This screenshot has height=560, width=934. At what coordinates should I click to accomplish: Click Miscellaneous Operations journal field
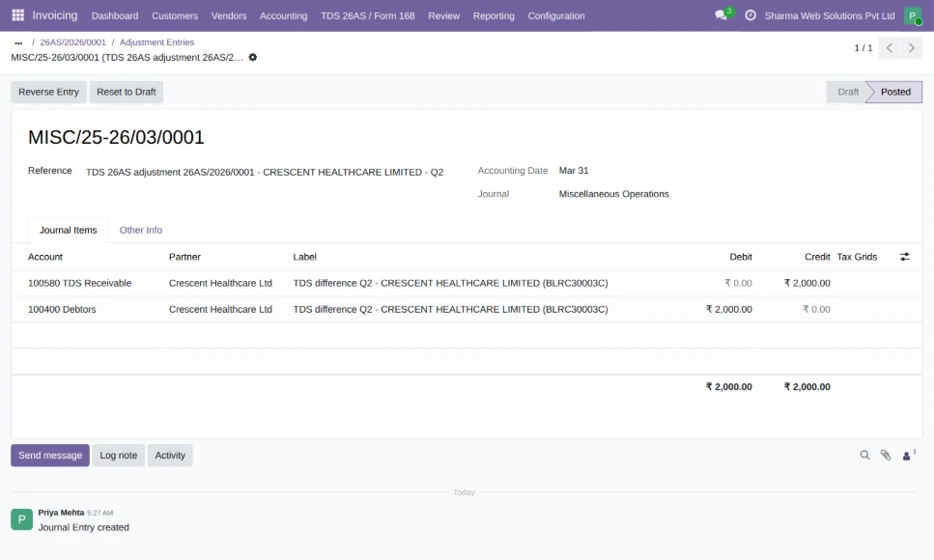[x=613, y=194]
